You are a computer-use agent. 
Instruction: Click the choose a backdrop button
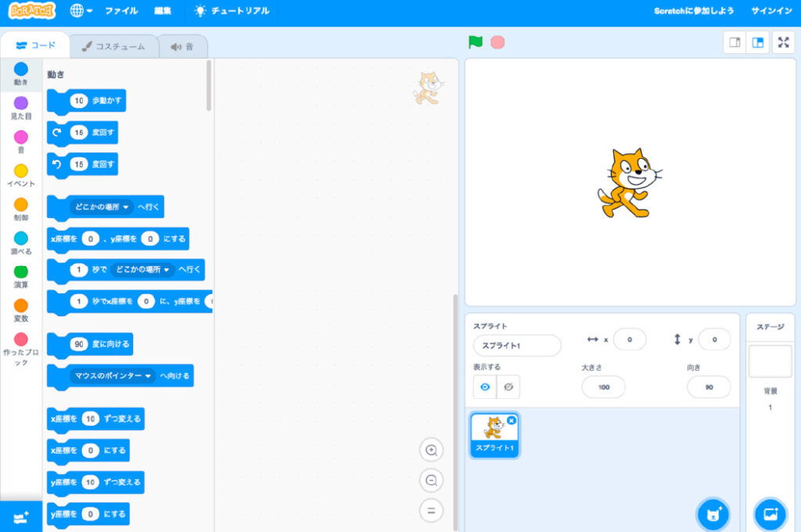[770, 514]
